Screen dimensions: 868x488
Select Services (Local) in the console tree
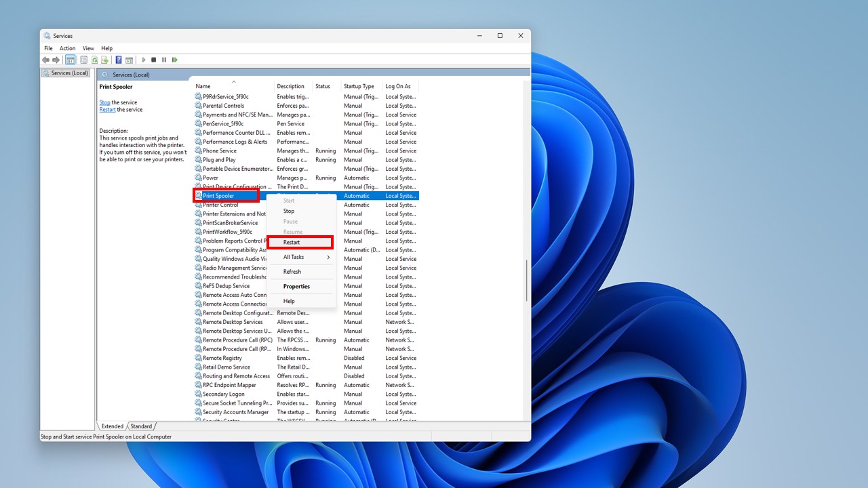tap(70, 73)
